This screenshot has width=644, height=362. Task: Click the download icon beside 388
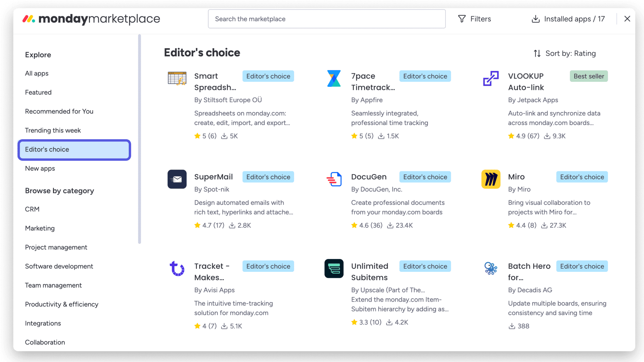click(x=512, y=326)
